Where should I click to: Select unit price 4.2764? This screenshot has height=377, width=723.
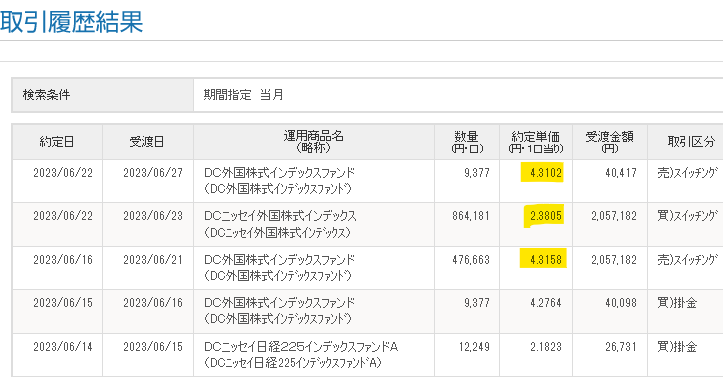[545, 303]
